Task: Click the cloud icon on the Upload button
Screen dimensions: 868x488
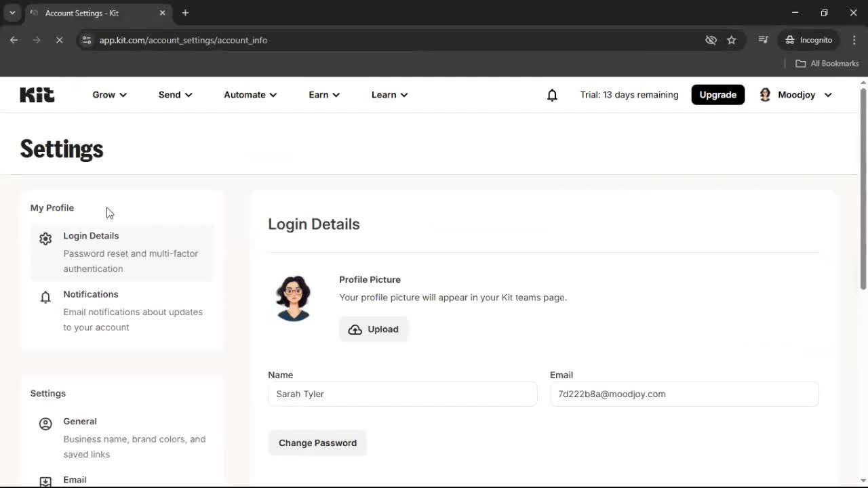Action: click(355, 329)
